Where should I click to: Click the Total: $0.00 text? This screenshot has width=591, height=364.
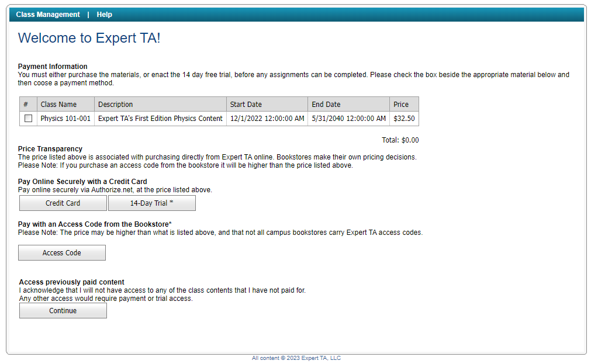click(x=400, y=140)
